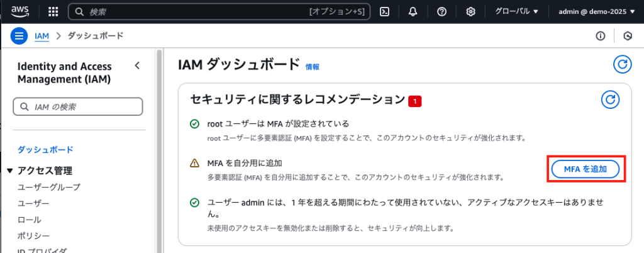
Task: Refresh the security recommendations panel
Action: [611, 99]
